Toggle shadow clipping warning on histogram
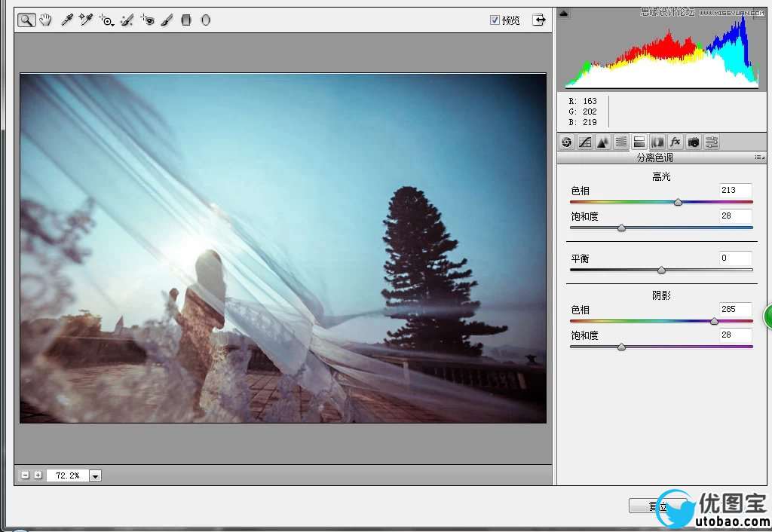 [x=564, y=14]
